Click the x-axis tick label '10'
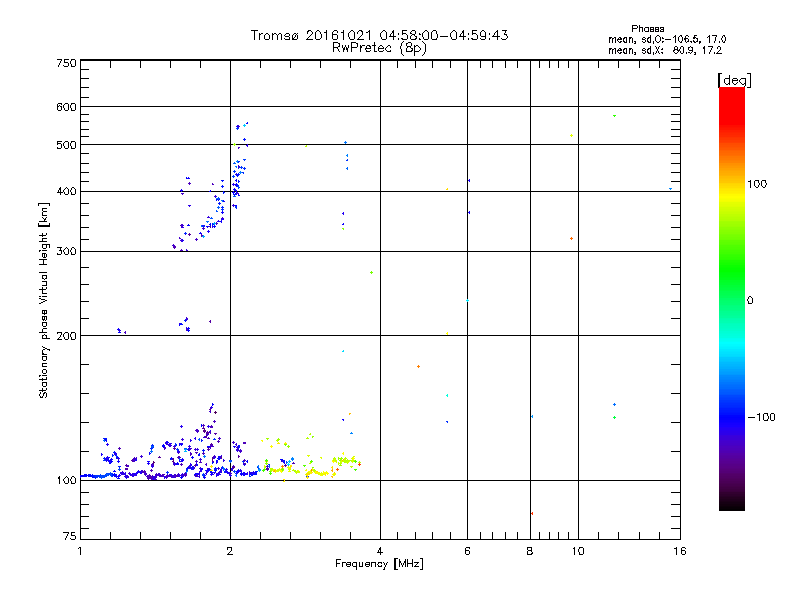The image size is (800, 600). click(578, 551)
